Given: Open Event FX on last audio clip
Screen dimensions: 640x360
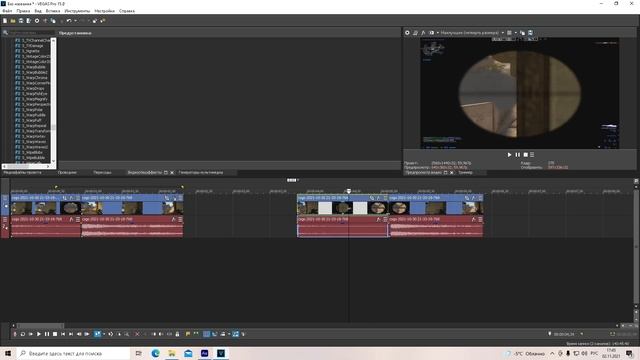Looking at the screenshot, I should (x=473, y=220).
